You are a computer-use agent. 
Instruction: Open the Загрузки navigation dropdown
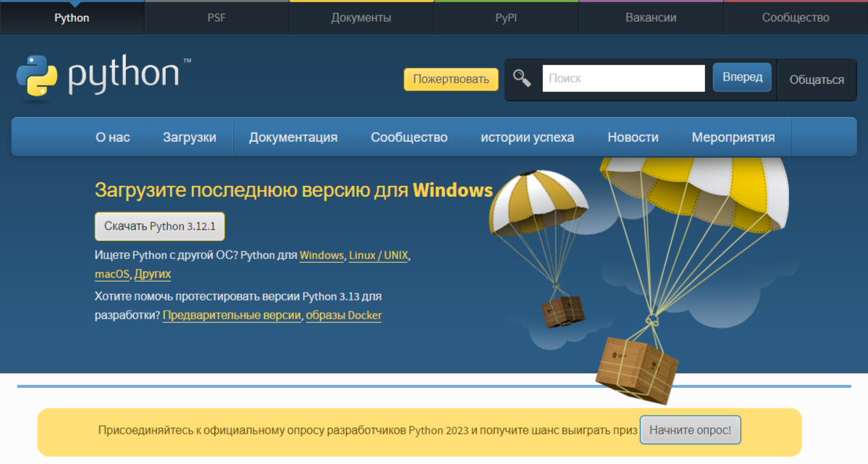[190, 136]
